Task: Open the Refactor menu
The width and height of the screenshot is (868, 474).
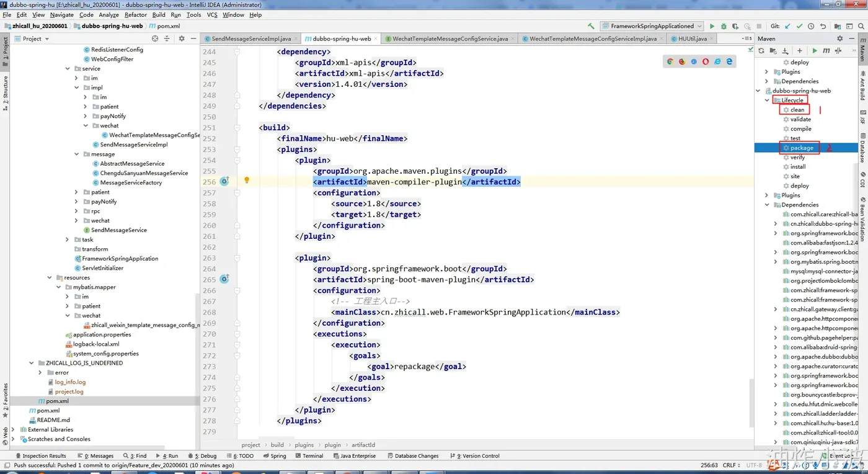Action: pyautogui.click(x=135, y=14)
